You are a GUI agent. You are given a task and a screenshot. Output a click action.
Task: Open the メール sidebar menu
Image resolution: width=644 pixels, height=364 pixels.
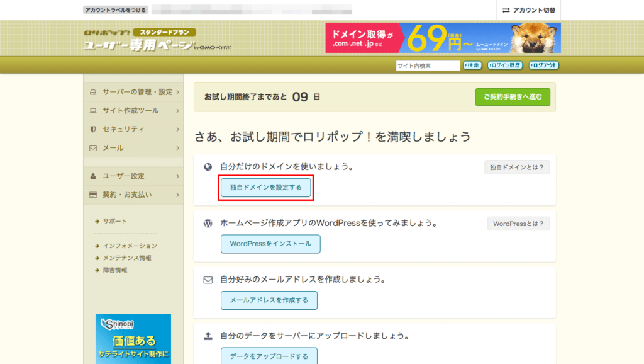click(x=133, y=148)
